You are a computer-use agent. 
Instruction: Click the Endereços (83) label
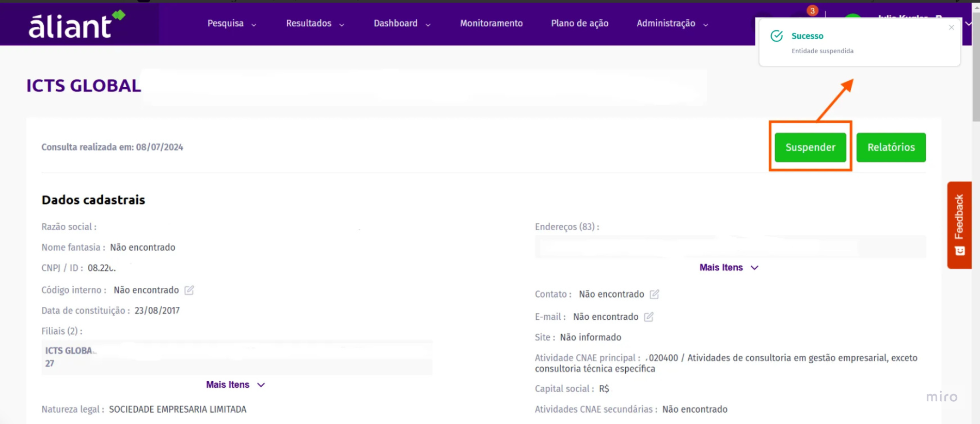pyautogui.click(x=567, y=226)
